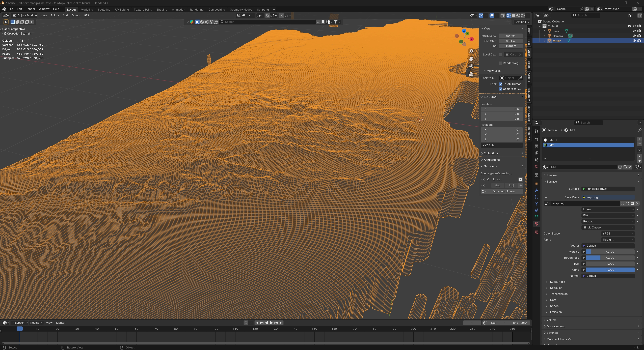Click Play Animation in the timeline
644x350 pixels.
(271, 323)
